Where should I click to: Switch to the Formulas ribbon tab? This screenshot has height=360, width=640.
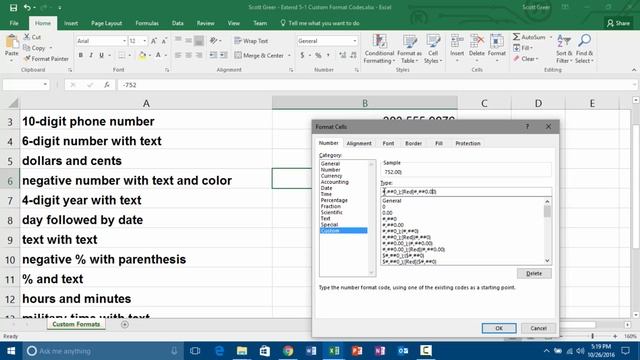[x=147, y=23]
